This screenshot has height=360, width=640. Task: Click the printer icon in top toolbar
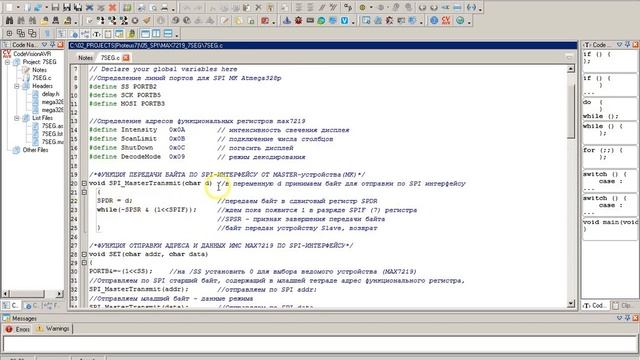coord(164,7)
